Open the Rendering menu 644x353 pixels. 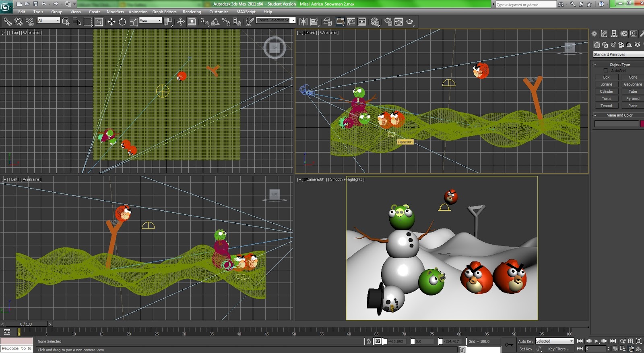pyautogui.click(x=192, y=12)
